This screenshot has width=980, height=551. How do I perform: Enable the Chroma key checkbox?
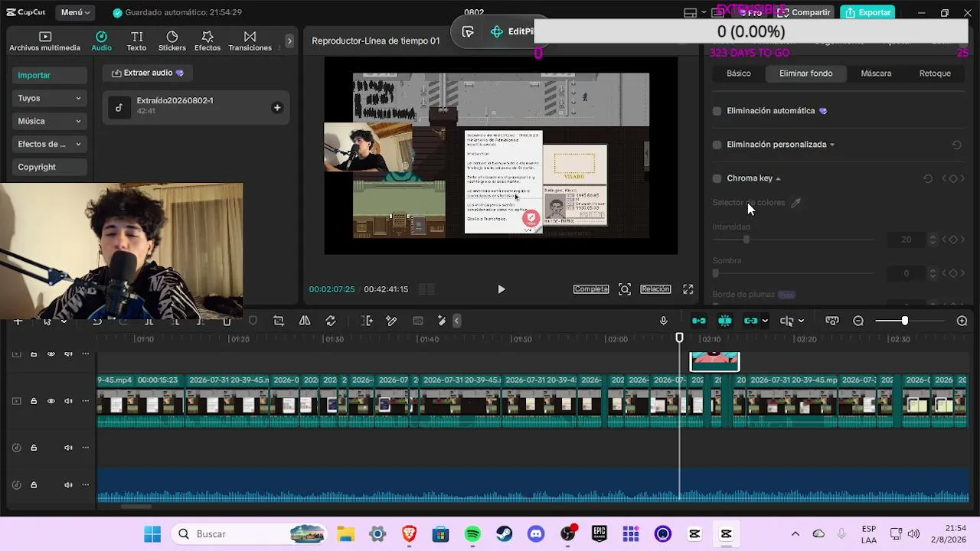pos(717,178)
